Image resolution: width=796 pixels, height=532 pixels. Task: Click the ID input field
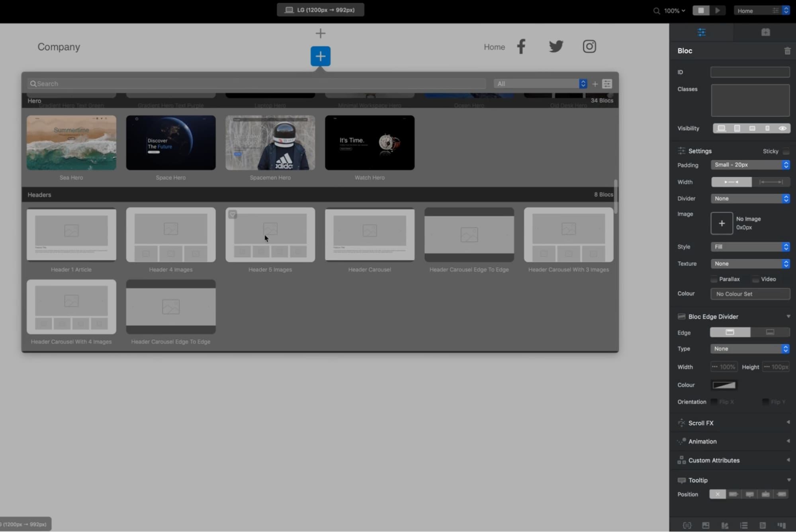point(750,72)
